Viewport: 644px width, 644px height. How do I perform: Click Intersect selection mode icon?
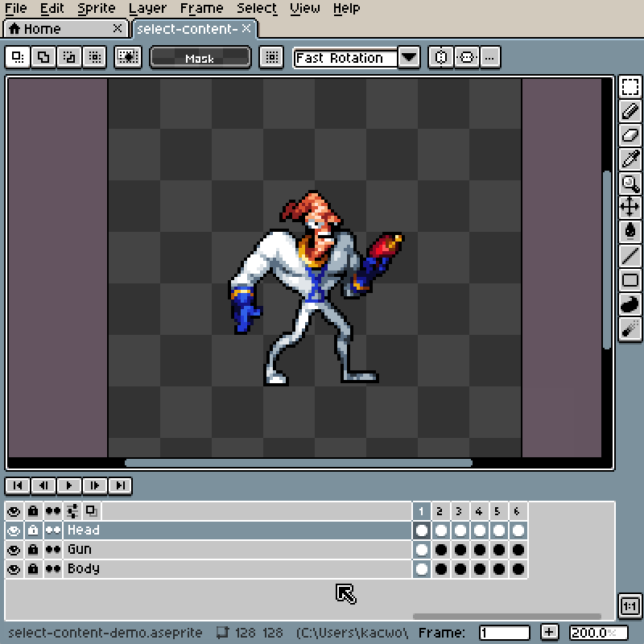[94, 57]
